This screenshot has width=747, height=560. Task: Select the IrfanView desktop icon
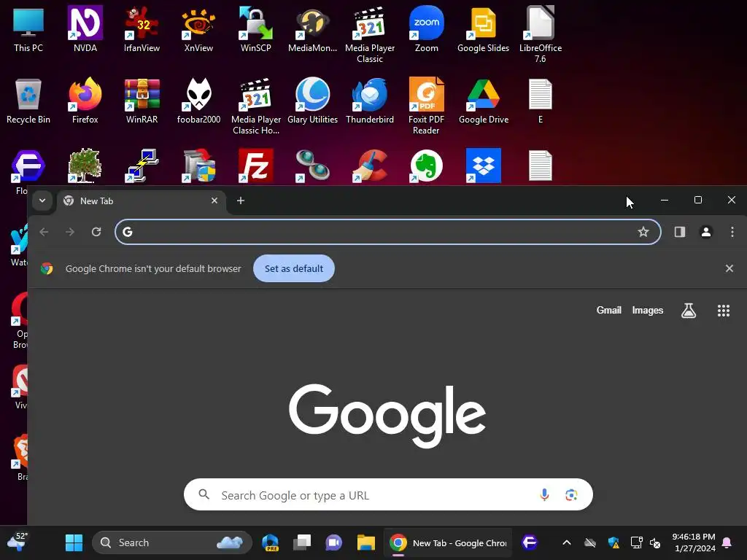click(x=142, y=28)
